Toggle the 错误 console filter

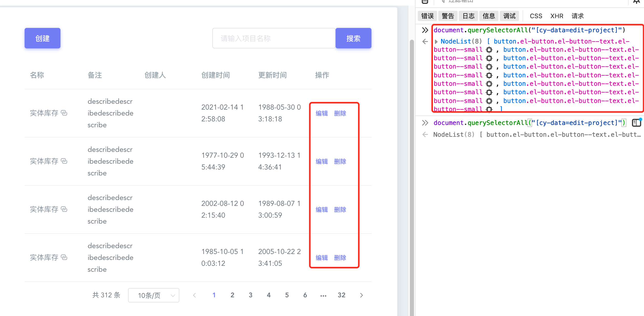coord(427,16)
